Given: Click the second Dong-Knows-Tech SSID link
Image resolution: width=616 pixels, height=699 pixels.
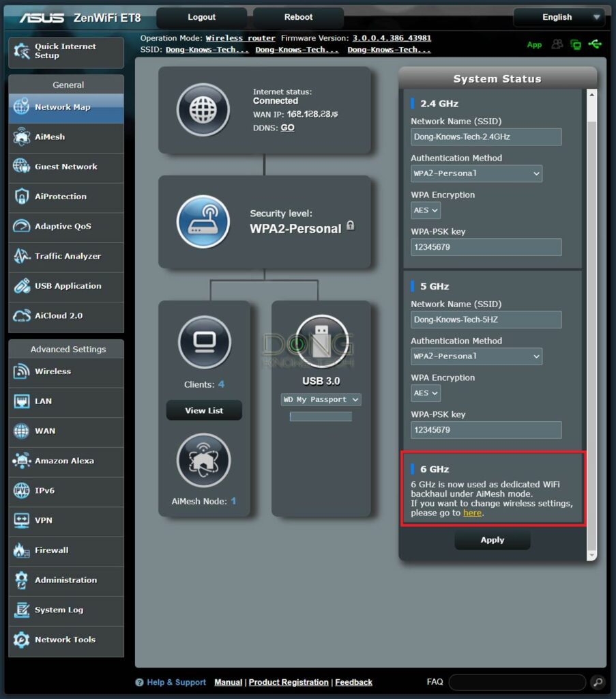Looking at the screenshot, I should pos(297,50).
